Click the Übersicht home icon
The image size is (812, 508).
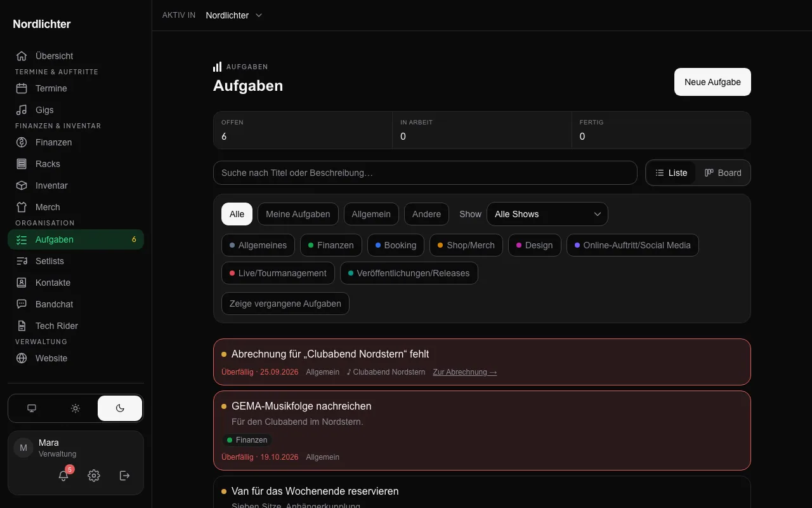pos(22,56)
